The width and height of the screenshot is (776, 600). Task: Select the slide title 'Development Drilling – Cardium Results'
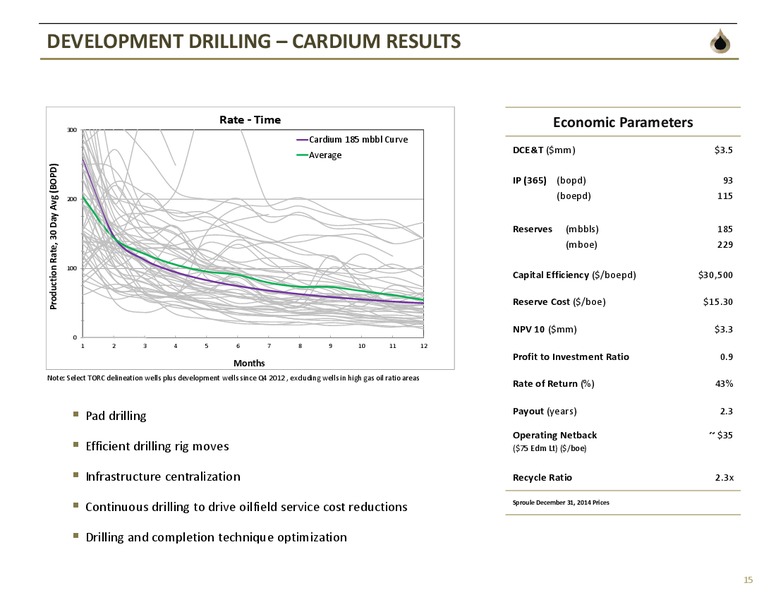click(253, 41)
